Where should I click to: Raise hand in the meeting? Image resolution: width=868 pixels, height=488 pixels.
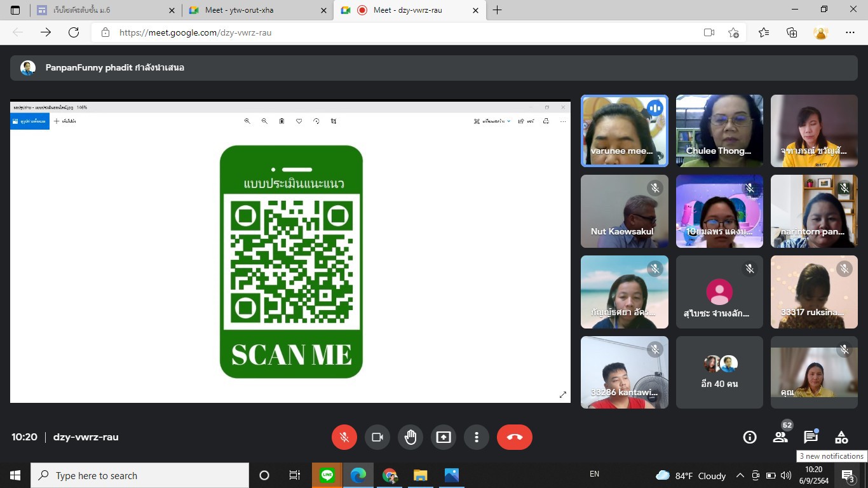click(410, 437)
